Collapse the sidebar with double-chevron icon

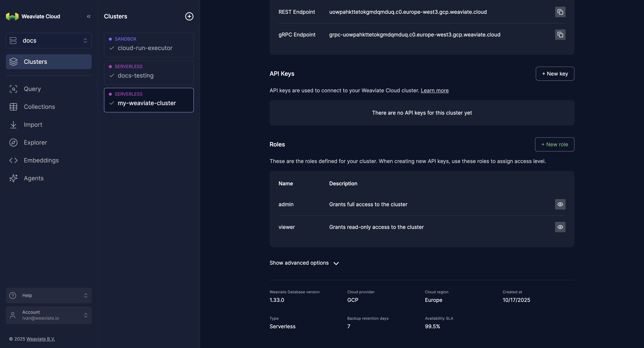click(x=89, y=17)
